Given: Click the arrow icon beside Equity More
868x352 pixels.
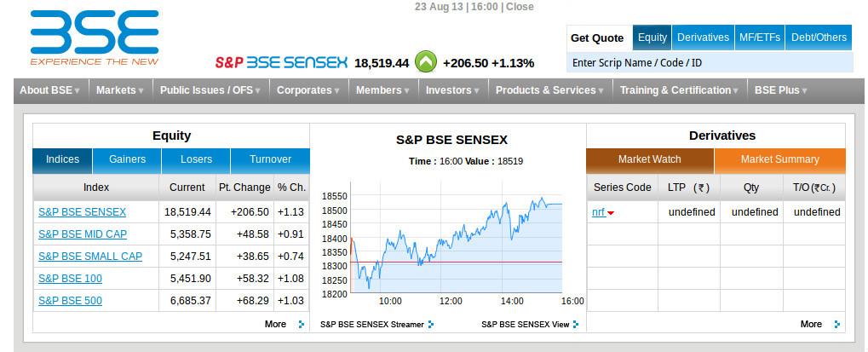Looking at the screenshot, I should 302,325.
